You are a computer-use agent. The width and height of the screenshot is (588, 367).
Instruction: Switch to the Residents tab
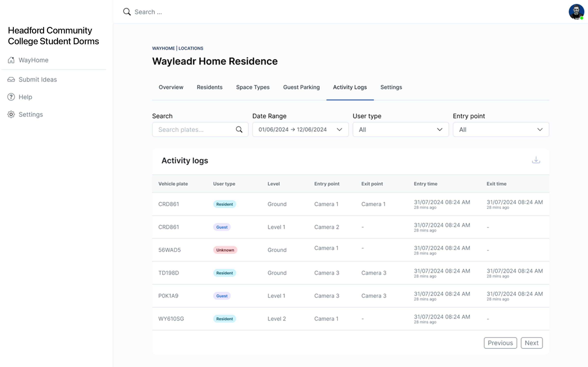(209, 87)
